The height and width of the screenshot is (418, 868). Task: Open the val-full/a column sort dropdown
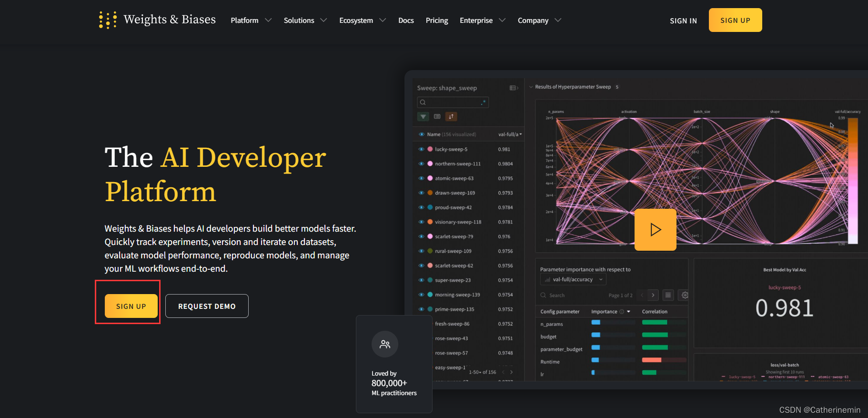[521, 134]
